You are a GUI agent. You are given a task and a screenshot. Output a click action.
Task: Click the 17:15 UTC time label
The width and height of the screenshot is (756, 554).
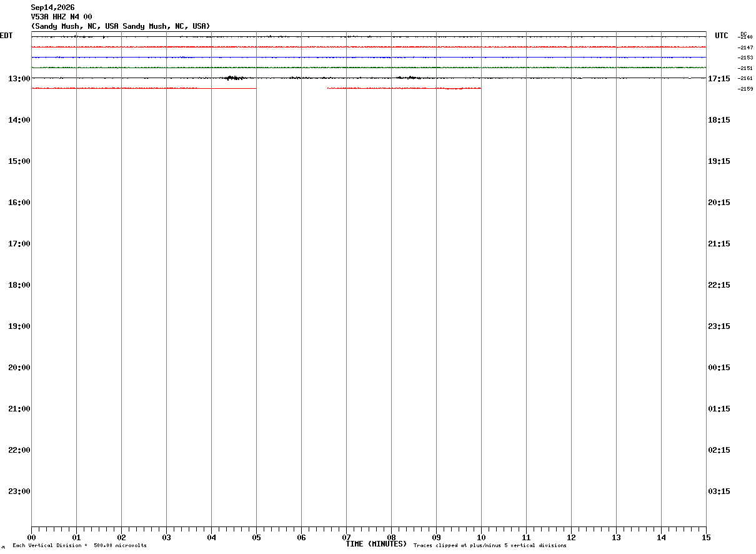(719, 79)
